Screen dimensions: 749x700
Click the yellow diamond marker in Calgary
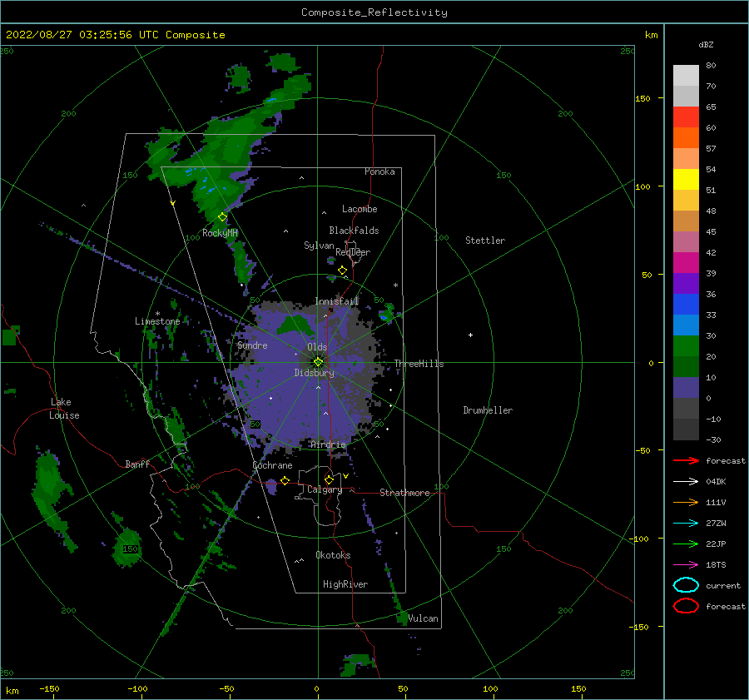(x=329, y=479)
